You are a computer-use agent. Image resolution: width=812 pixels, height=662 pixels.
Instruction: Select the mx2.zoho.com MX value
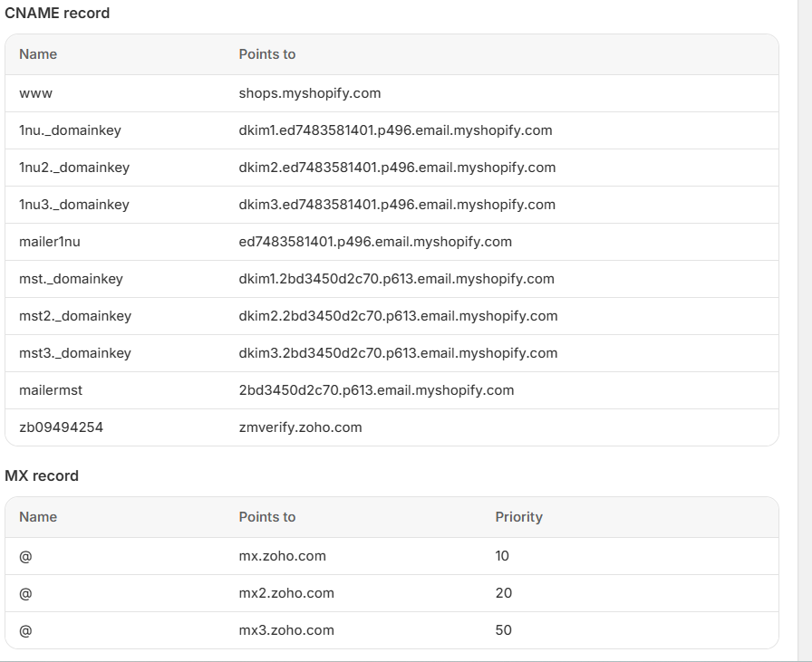(286, 593)
